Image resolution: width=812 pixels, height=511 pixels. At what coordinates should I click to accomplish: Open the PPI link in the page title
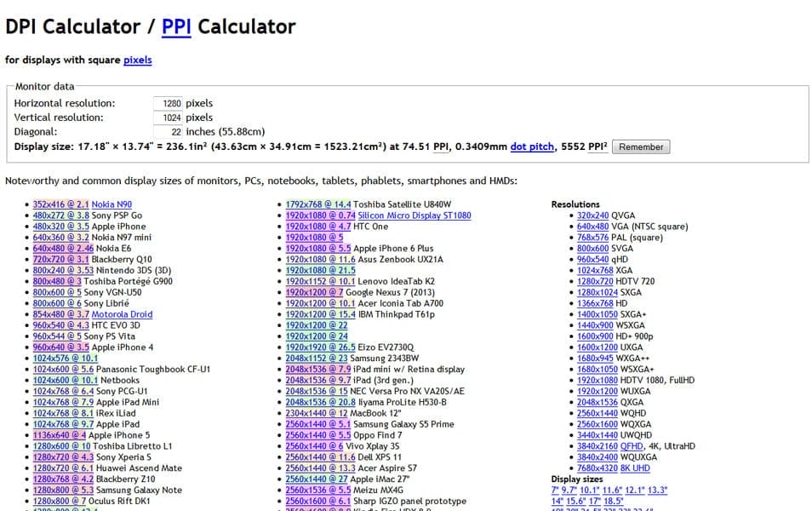tap(176, 26)
